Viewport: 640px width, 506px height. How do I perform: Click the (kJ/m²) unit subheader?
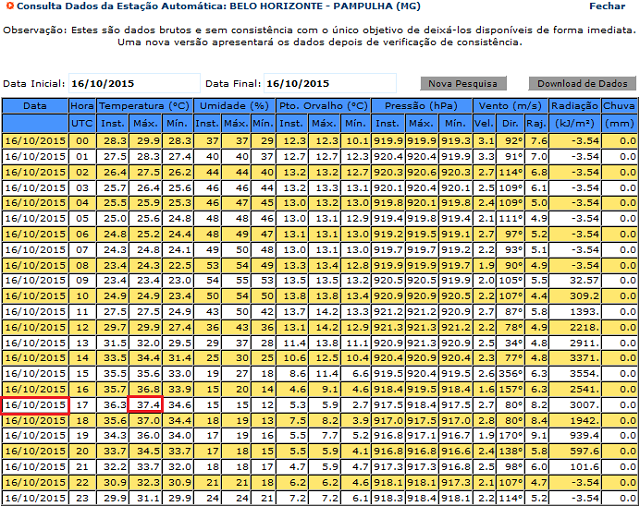(x=574, y=123)
